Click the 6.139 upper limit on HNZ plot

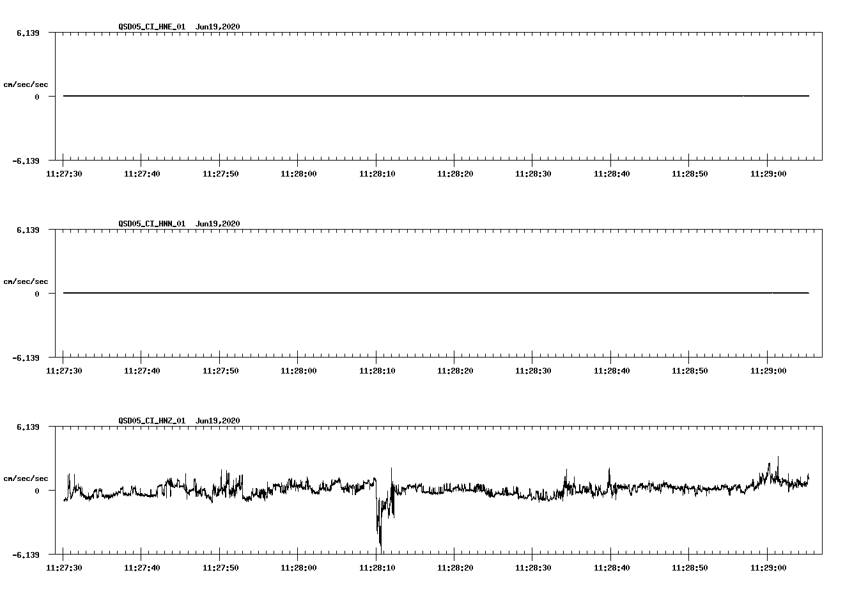point(28,427)
